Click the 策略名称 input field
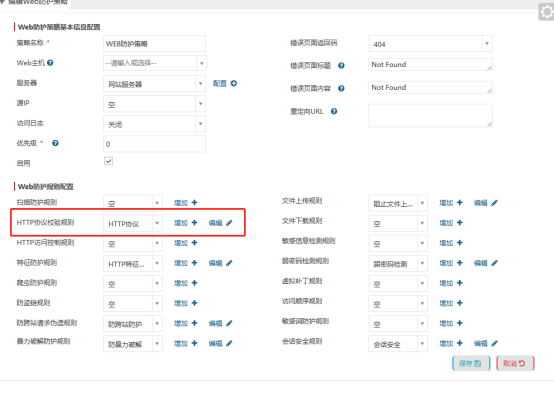554x396 pixels. click(x=154, y=44)
